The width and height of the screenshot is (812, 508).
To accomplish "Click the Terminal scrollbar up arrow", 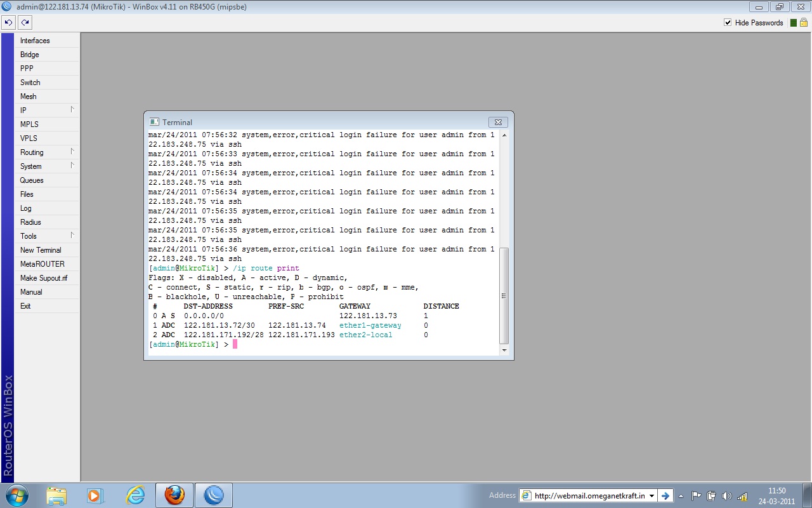I will click(x=504, y=135).
